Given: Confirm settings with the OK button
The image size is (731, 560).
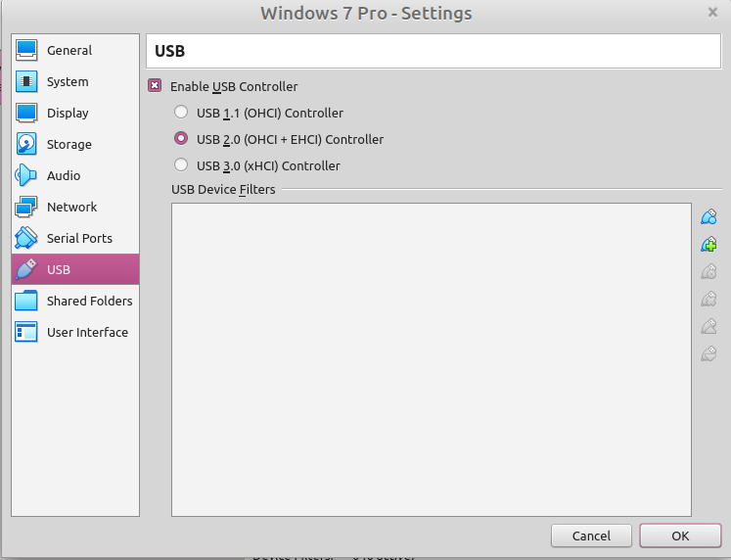Looking at the screenshot, I should click(680, 536).
